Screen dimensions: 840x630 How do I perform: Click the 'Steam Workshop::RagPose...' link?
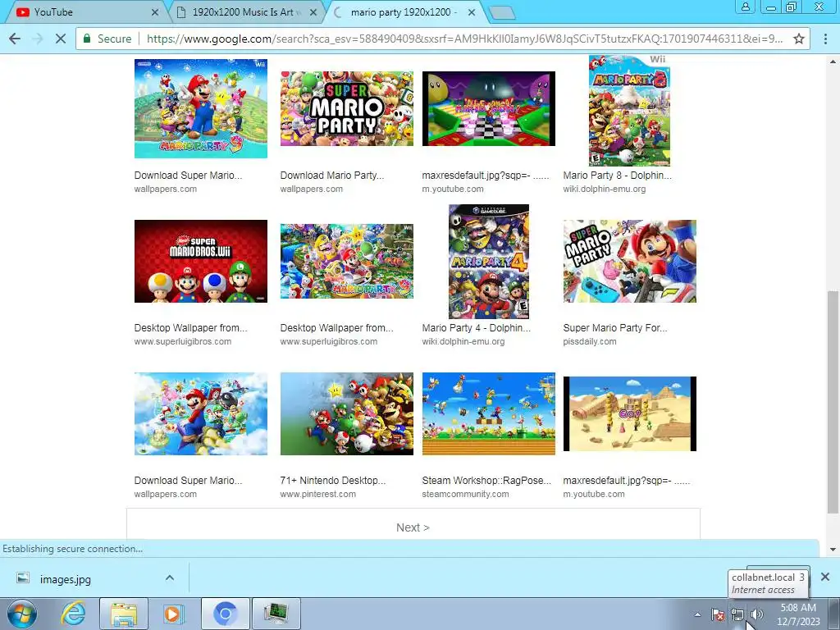pos(486,481)
